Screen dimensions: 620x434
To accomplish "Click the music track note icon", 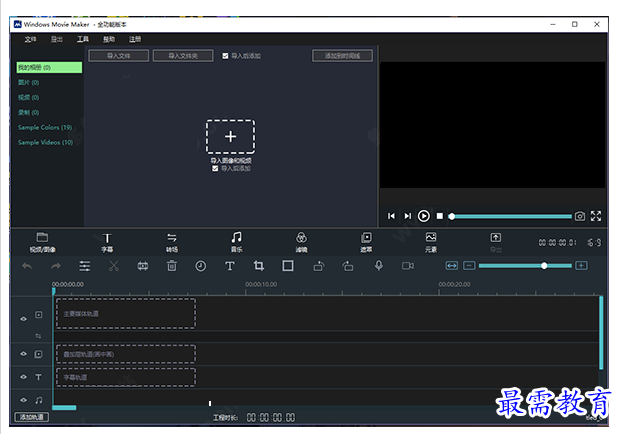I will point(38,400).
